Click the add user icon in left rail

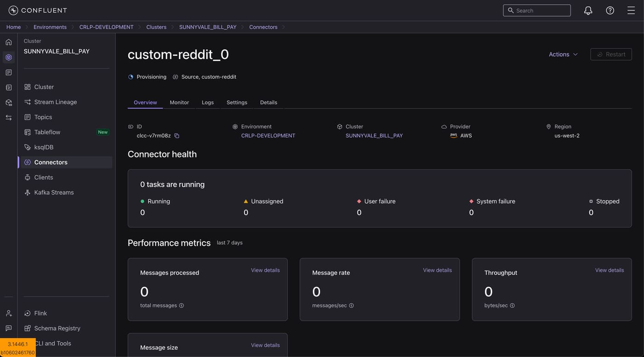[x=9, y=313]
